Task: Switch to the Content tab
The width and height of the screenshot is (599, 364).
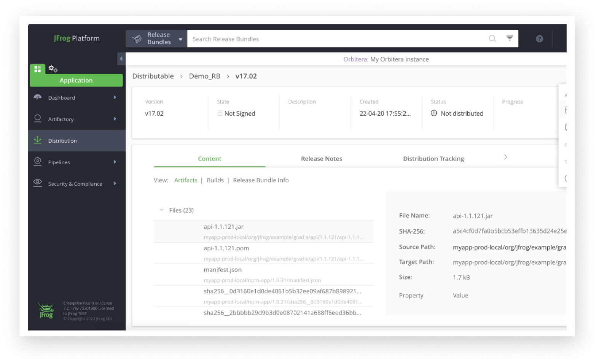Action: [210, 159]
